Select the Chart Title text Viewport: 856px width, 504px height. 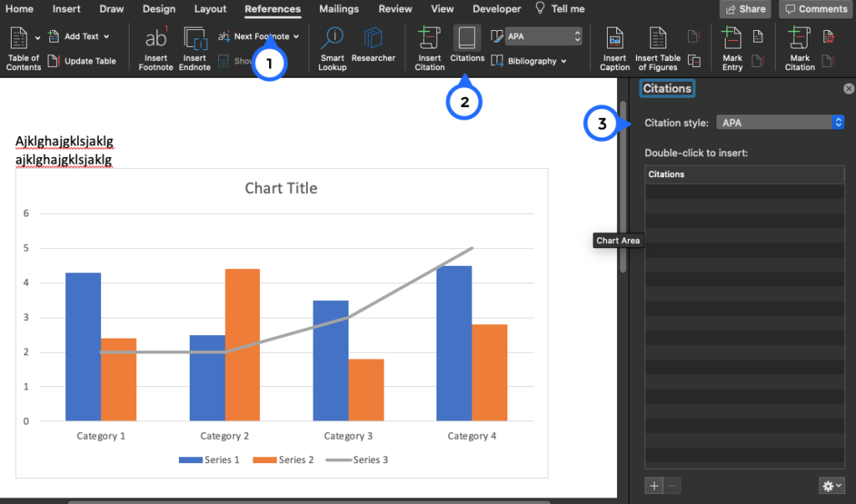click(281, 188)
